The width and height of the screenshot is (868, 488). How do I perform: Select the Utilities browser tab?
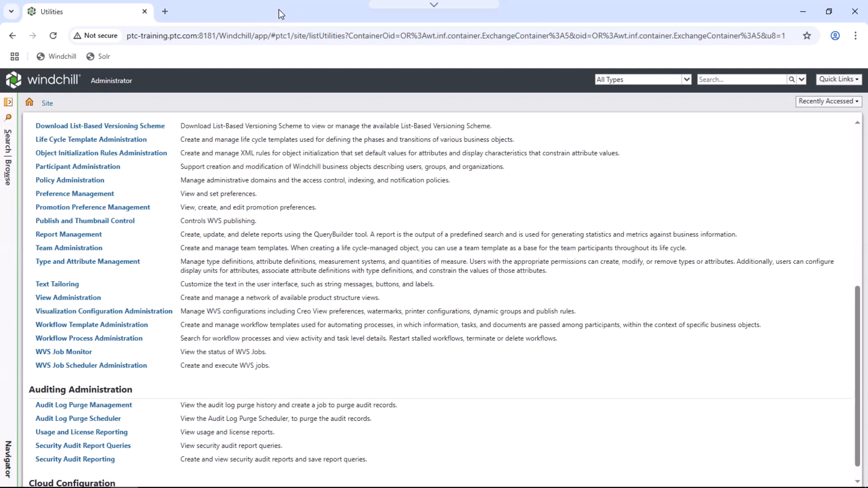(x=88, y=12)
